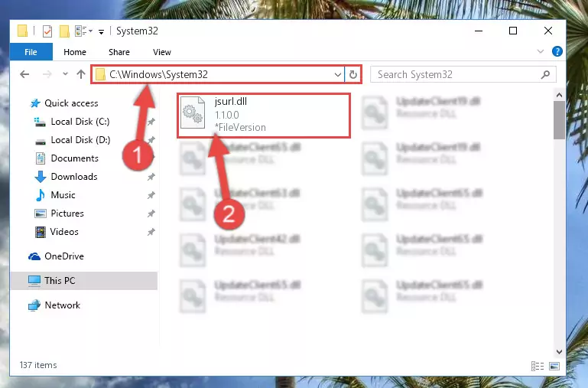Open Music folder in sidebar

(x=63, y=195)
